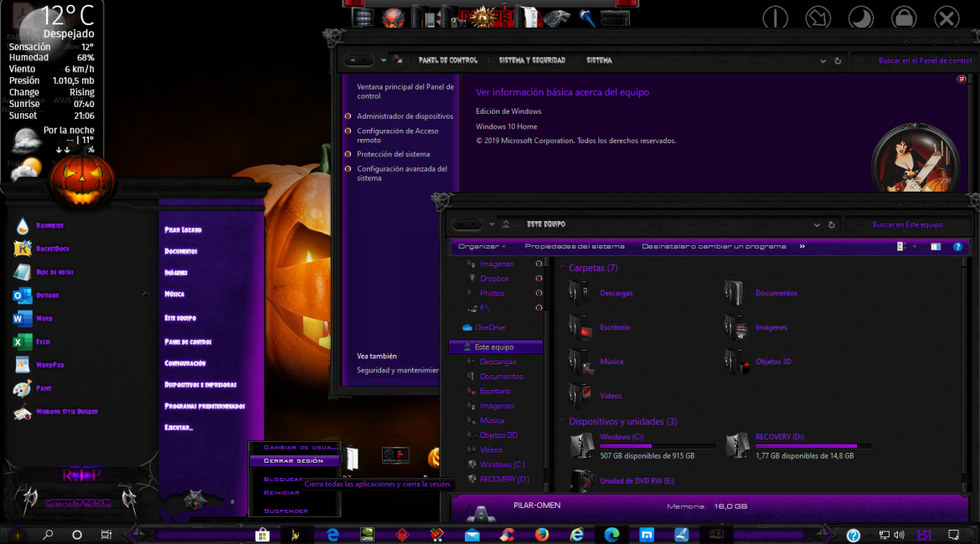The height and width of the screenshot is (544, 980).
Task: Click the arrow log-off icon at top right
Action: tap(818, 18)
